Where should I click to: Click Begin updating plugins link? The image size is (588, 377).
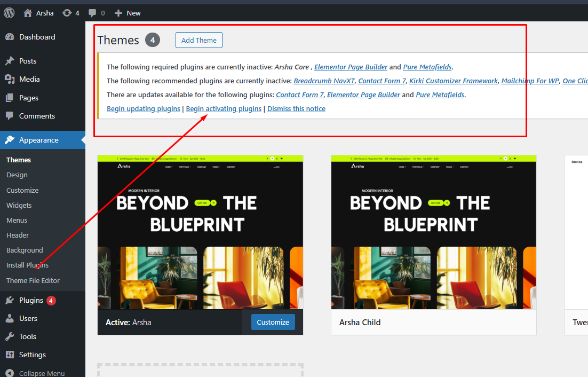(143, 109)
